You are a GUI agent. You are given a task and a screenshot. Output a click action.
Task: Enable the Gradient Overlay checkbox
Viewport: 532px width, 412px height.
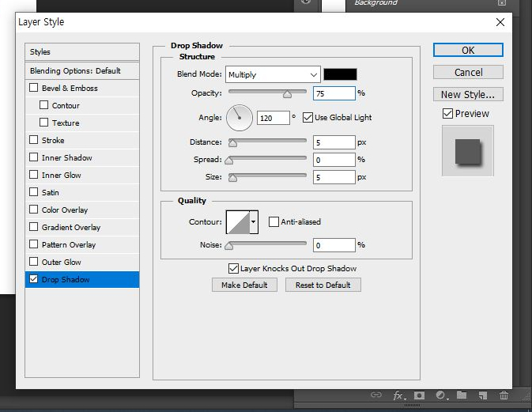click(33, 227)
